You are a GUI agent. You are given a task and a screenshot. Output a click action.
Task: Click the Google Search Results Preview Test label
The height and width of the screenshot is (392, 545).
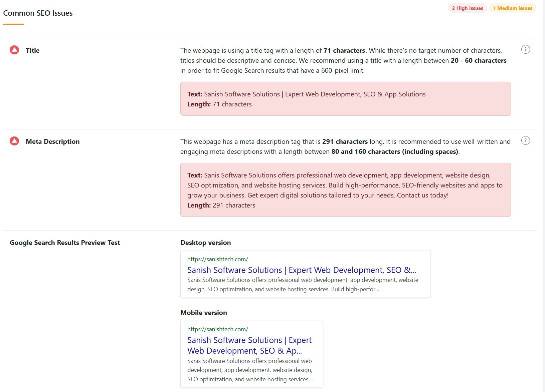point(65,243)
